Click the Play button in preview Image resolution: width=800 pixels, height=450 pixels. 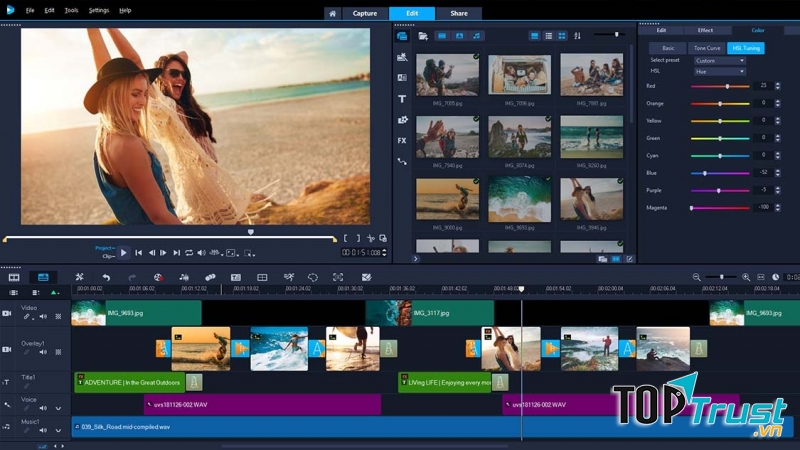click(123, 253)
